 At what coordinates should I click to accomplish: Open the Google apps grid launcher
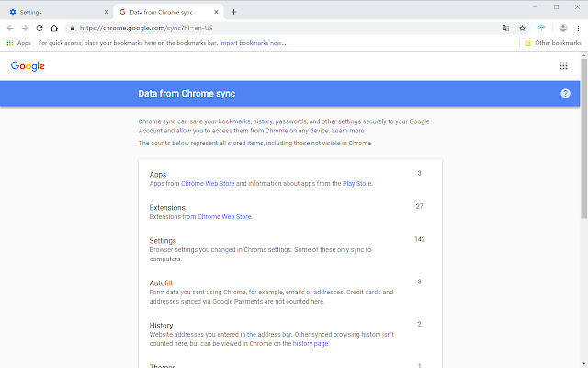coord(563,66)
